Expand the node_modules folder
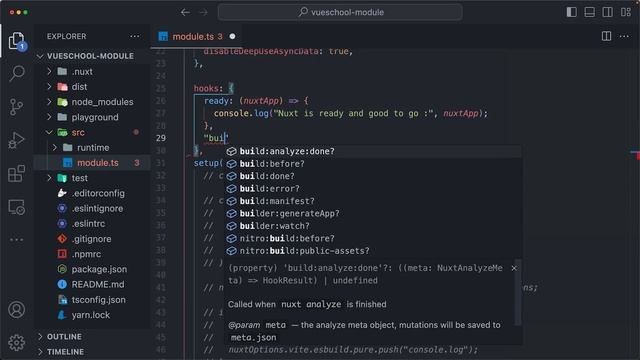 tap(49, 102)
